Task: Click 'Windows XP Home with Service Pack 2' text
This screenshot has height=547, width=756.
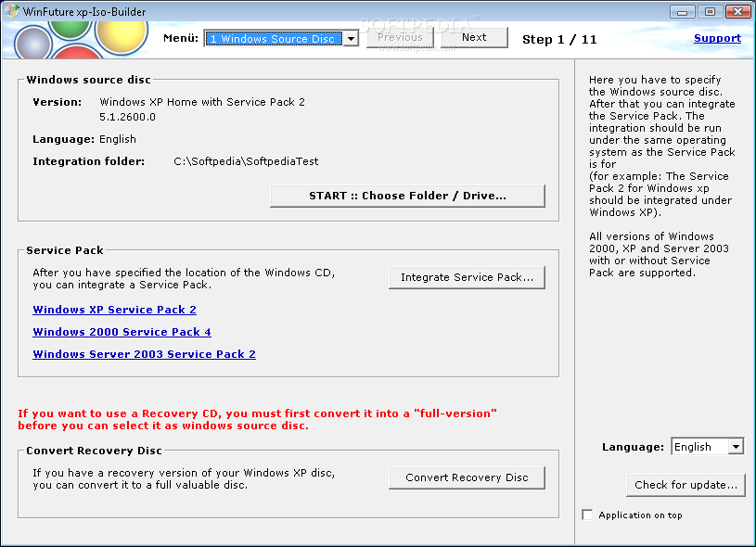Action: [202, 102]
